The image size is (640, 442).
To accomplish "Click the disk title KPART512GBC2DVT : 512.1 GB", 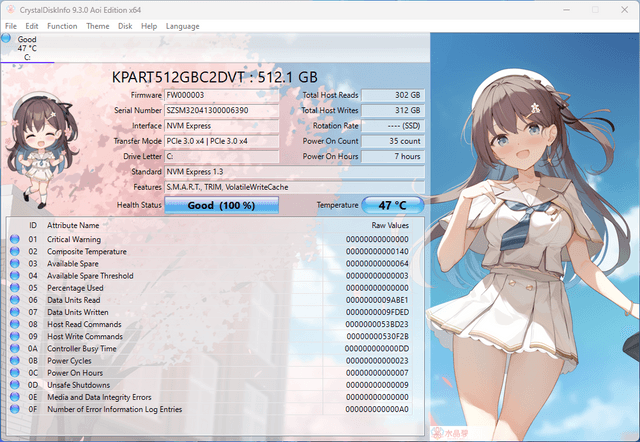I will point(215,77).
